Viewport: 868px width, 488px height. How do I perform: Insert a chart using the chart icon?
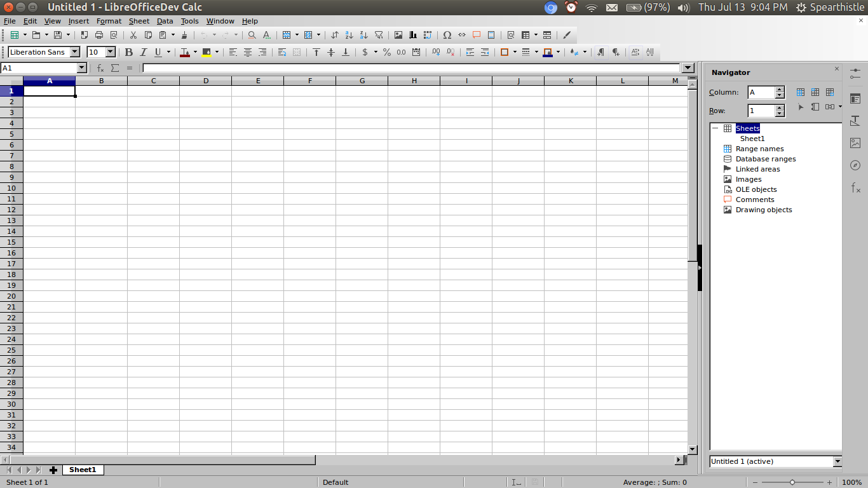click(x=413, y=35)
